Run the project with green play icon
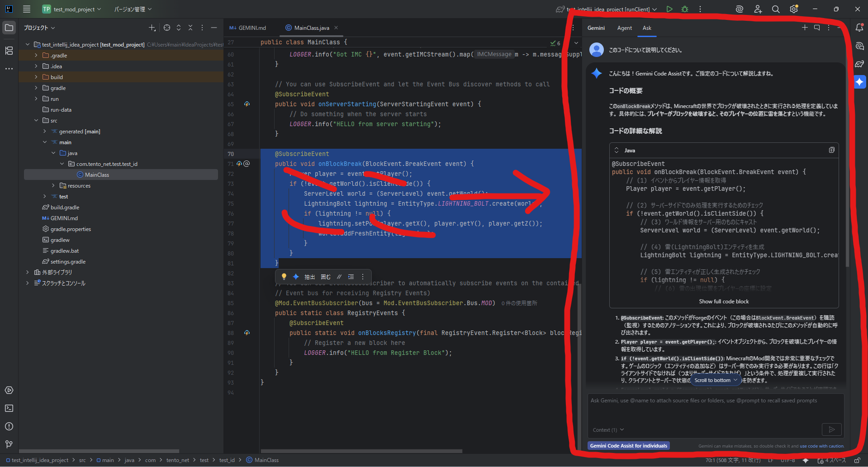Image resolution: width=868 pixels, height=467 pixels. pos(669,9)
